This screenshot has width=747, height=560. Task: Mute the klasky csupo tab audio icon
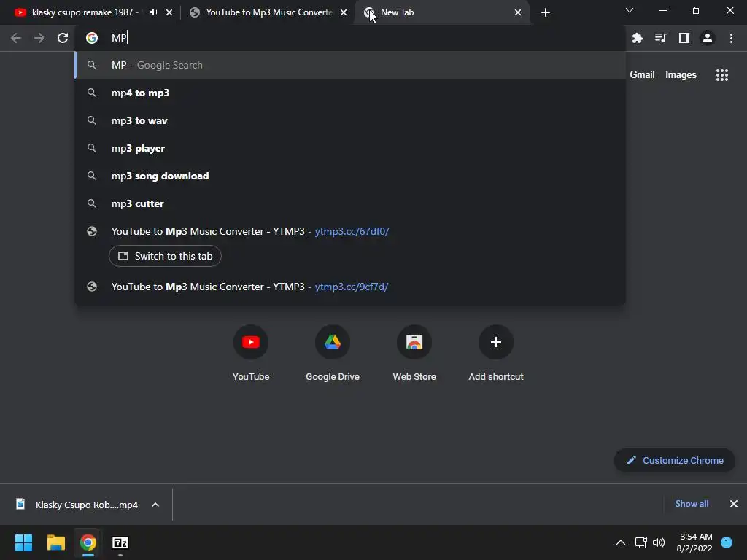(x=153, y=12)
